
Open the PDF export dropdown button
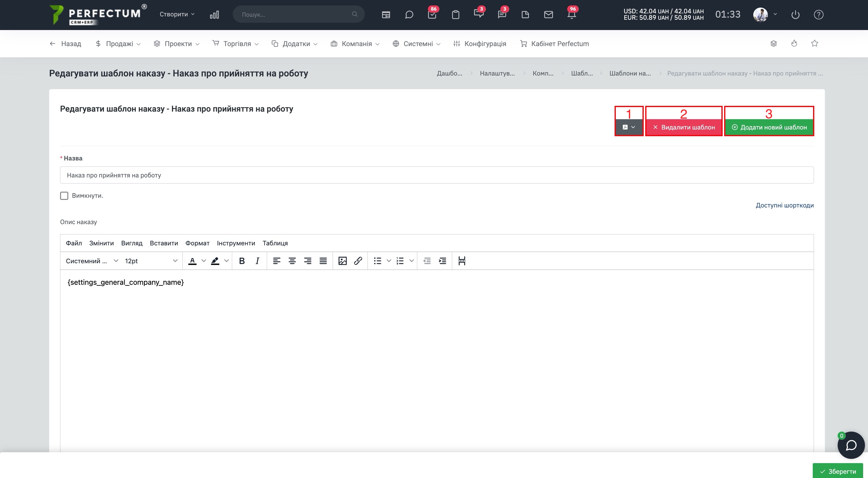(x=629, y=127)
